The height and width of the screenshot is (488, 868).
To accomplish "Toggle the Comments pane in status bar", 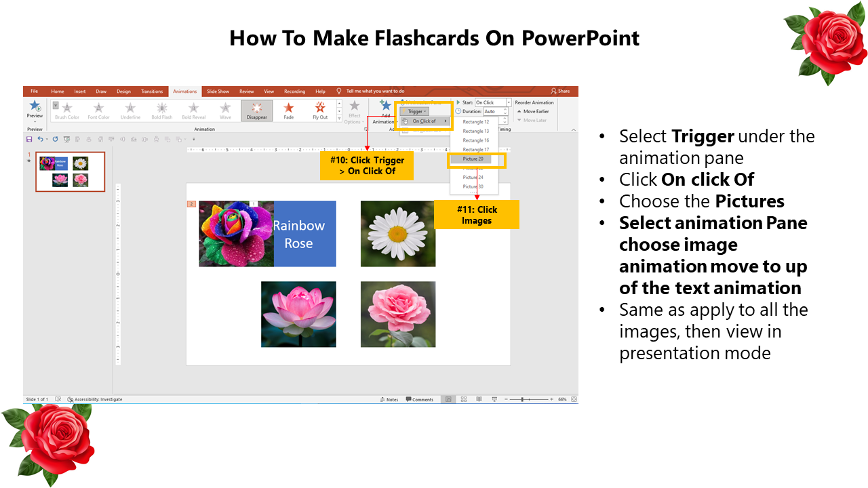I will (420, 399).
